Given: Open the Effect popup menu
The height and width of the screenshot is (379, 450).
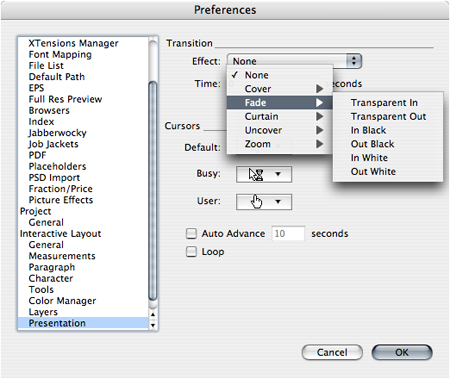Looking at the screenshot, I should 295,61.
